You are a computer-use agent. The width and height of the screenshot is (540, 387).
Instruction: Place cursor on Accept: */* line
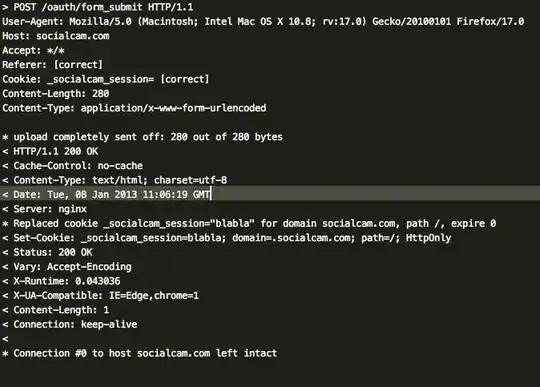click(33, 50)
